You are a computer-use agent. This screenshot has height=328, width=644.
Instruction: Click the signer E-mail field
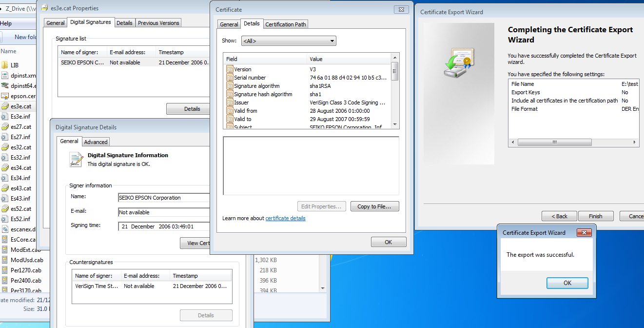point(164,212)
